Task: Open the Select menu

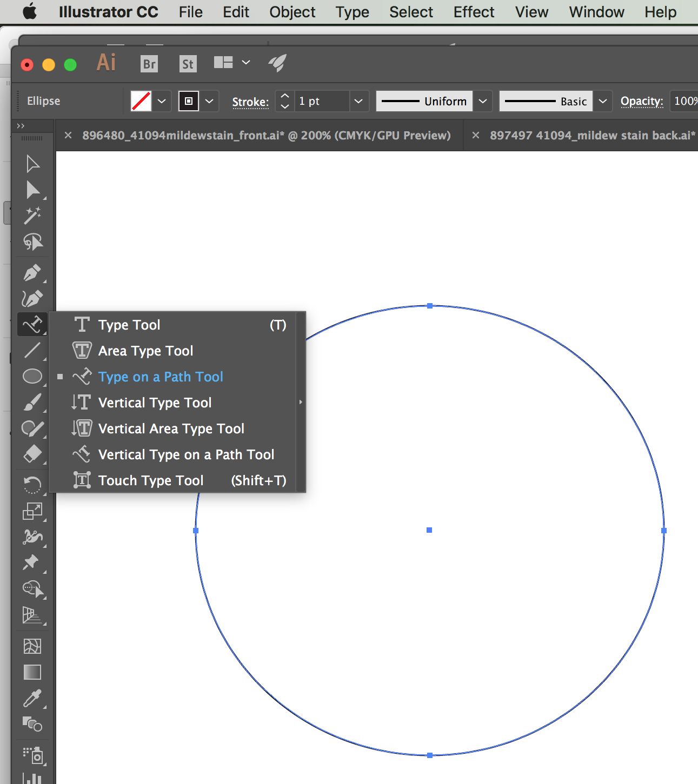Action: coord(411,12)
